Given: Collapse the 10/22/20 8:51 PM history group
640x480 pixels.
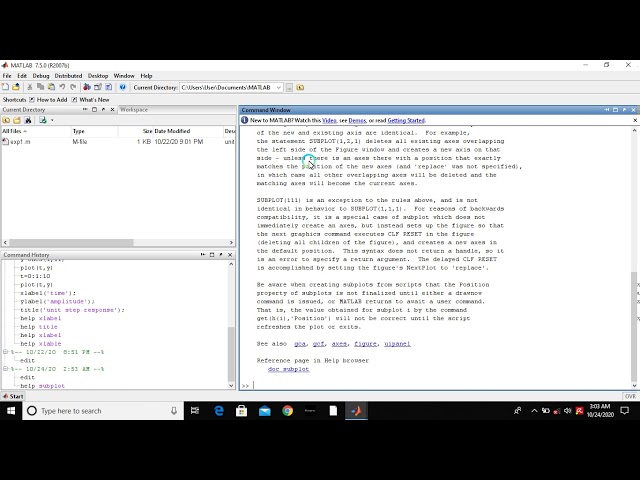Looking at the screenshot, I should [6, 352].
